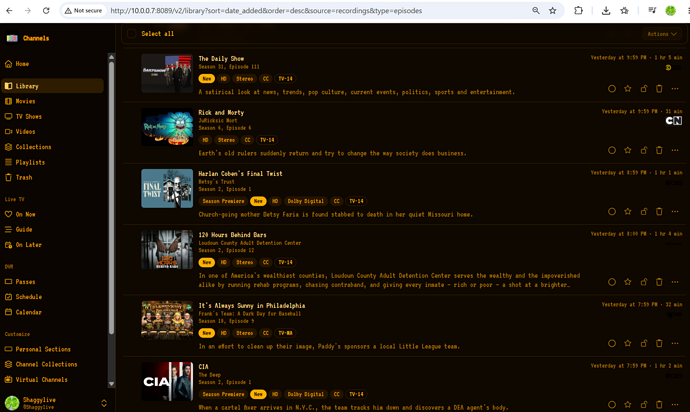
Task: Mark Rick and Morty as watched circle
Action: [x=612, y=151]
